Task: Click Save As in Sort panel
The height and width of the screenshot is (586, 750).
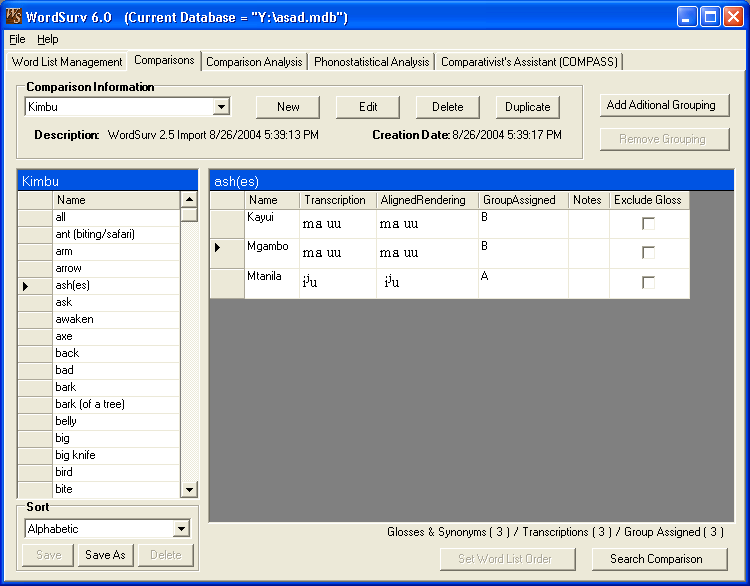Action: coord(105,555)
